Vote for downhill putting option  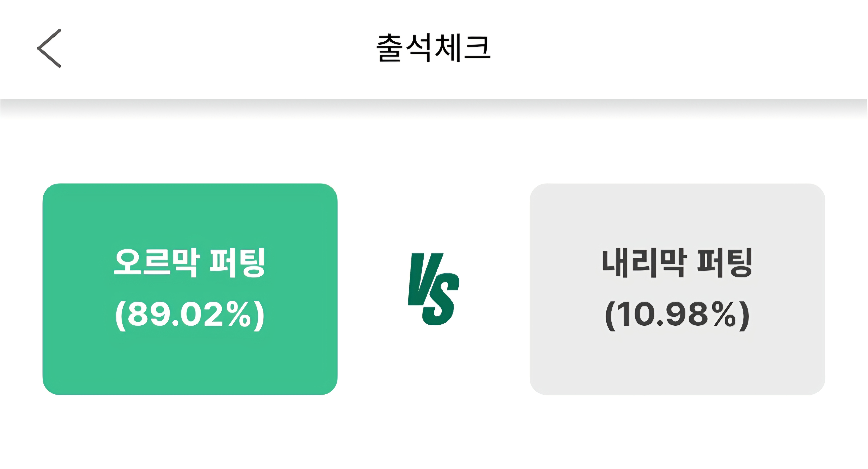pos(677,289)
